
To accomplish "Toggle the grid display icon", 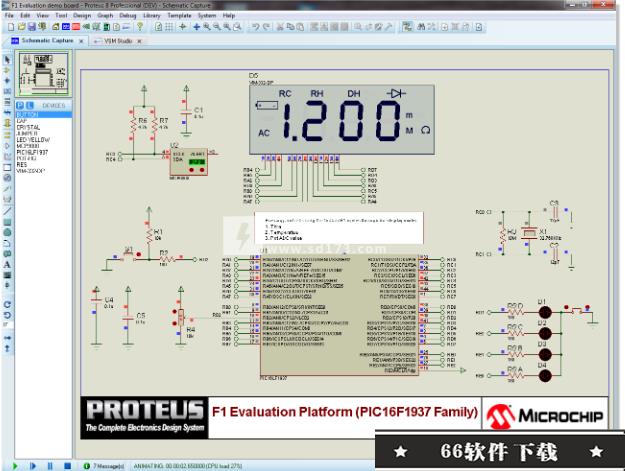I will tap(169, 27).
